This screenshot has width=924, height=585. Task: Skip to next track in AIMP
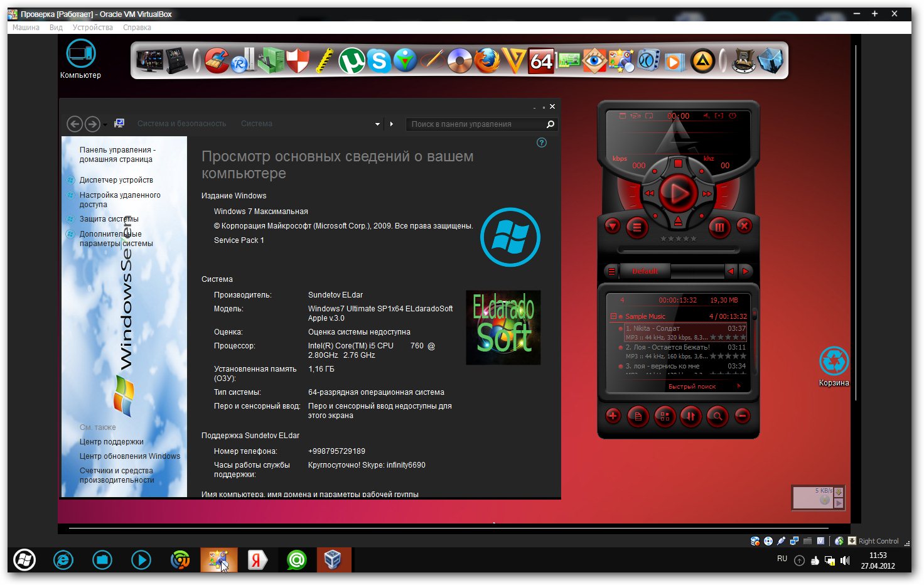click(x=707, y=193)
